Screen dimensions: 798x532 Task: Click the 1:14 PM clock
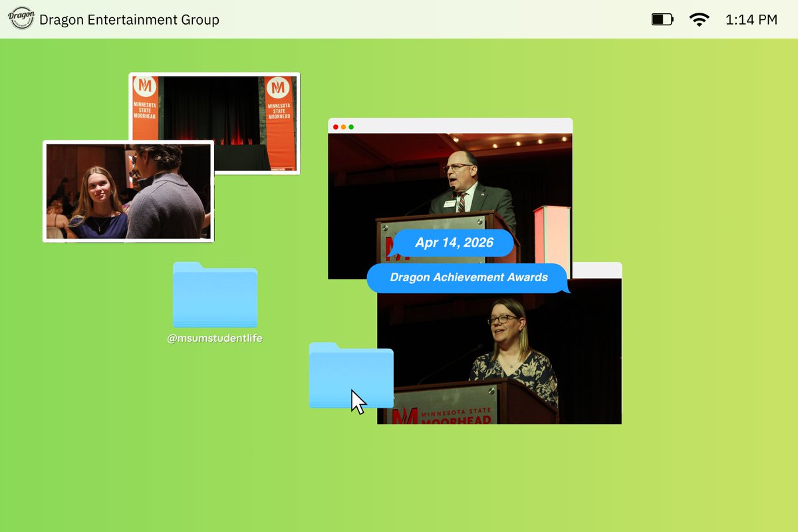pyautogui.click(x=751, y=20)
